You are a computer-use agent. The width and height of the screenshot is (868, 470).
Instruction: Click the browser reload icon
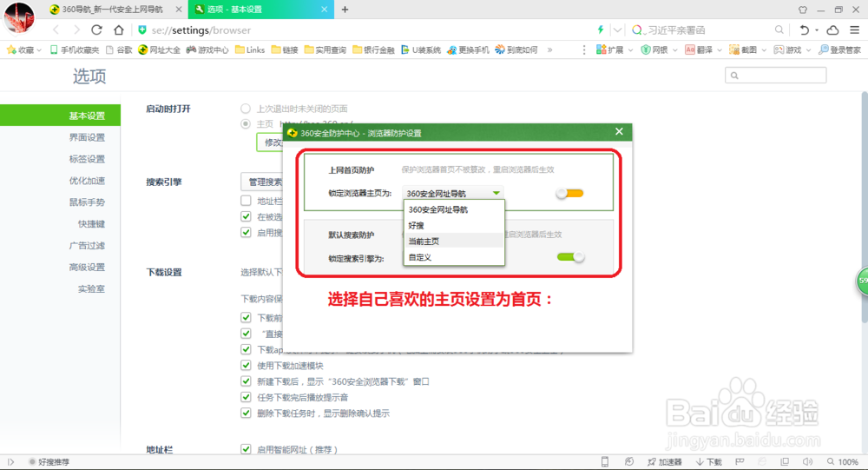tap(97, 30)
